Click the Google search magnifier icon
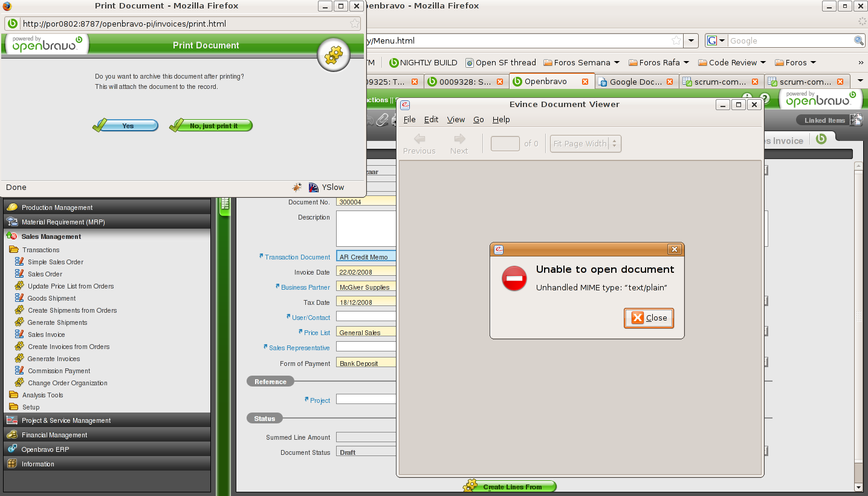The image size is (868, 496). point(859,41)
